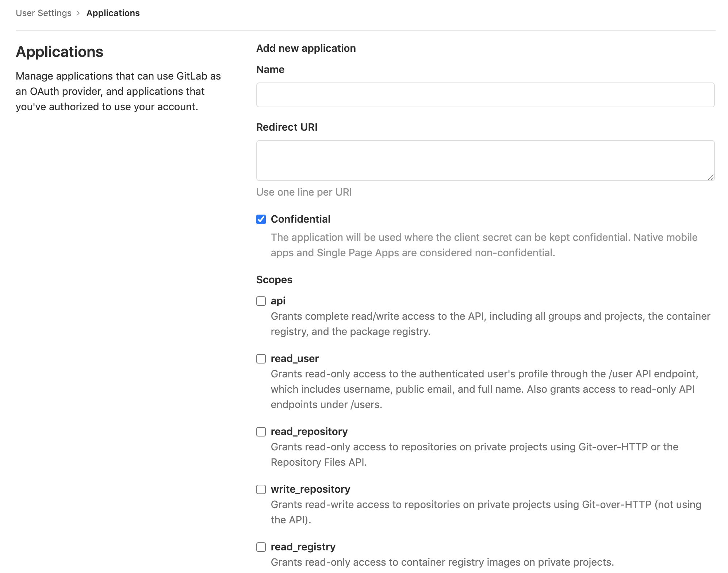Image resolution: width=728 pixels, height=573 pixels.
Task: Uncheck the Confidential checkbox
Action: point(261,219)
